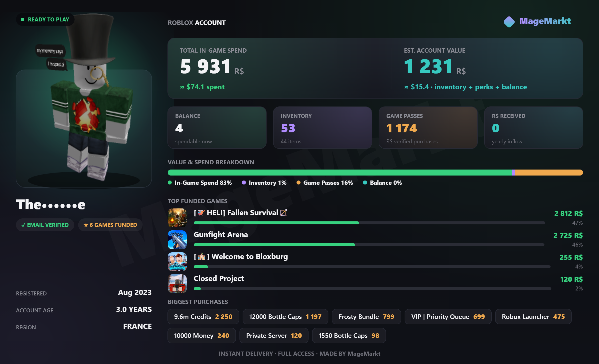Click the EMAIL VERIFIED badge
This screenshot has width=599, height=364.
click(45, 225)
